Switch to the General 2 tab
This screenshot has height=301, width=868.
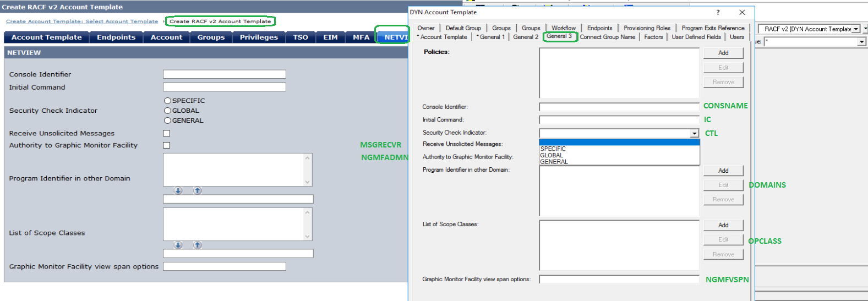(526, 37)
